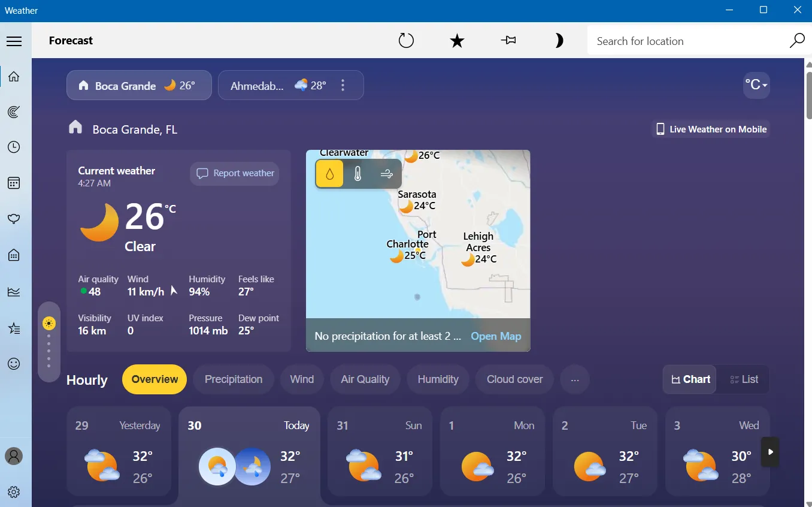
Task: Open the Maps radar sidebar view
Action: tap(14, 111)
